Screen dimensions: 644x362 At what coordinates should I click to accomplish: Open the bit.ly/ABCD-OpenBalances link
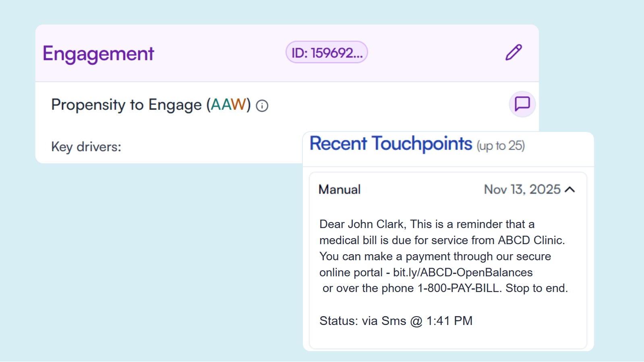[463, 272]
